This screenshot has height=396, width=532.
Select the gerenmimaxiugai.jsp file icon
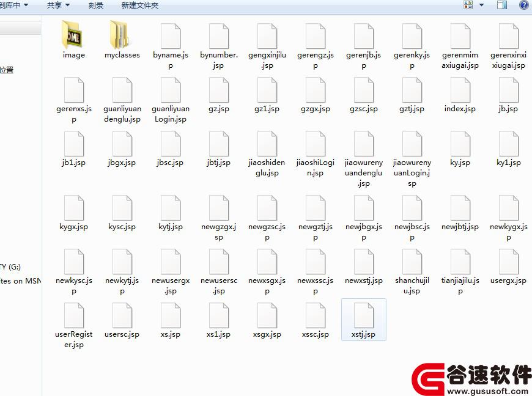(x=460, y=36)
